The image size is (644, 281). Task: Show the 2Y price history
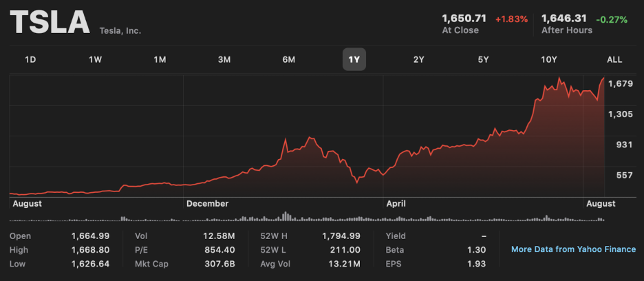tap(418, 60)
